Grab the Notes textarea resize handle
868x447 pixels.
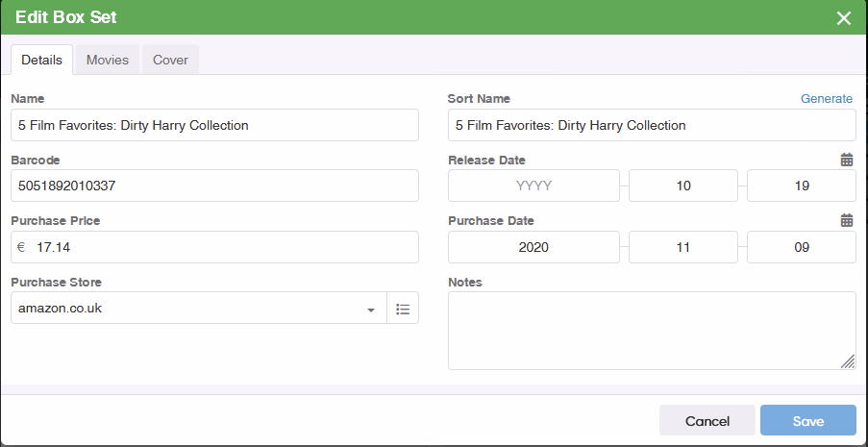[848, 361]
